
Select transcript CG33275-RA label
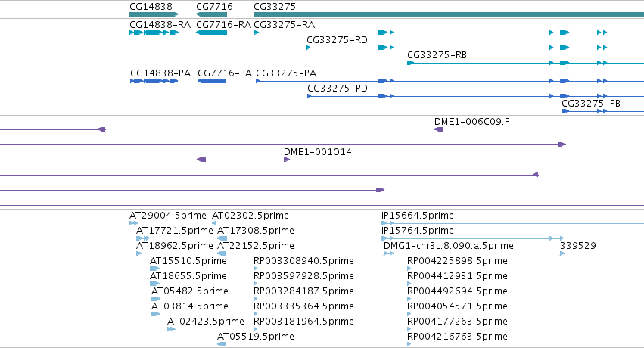[285, 25]
